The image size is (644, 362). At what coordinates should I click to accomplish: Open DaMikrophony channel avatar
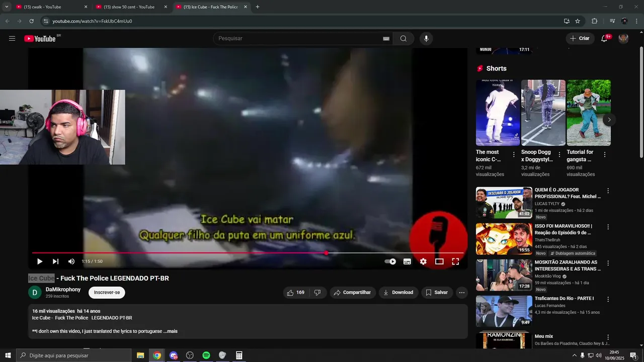point(35,293)
